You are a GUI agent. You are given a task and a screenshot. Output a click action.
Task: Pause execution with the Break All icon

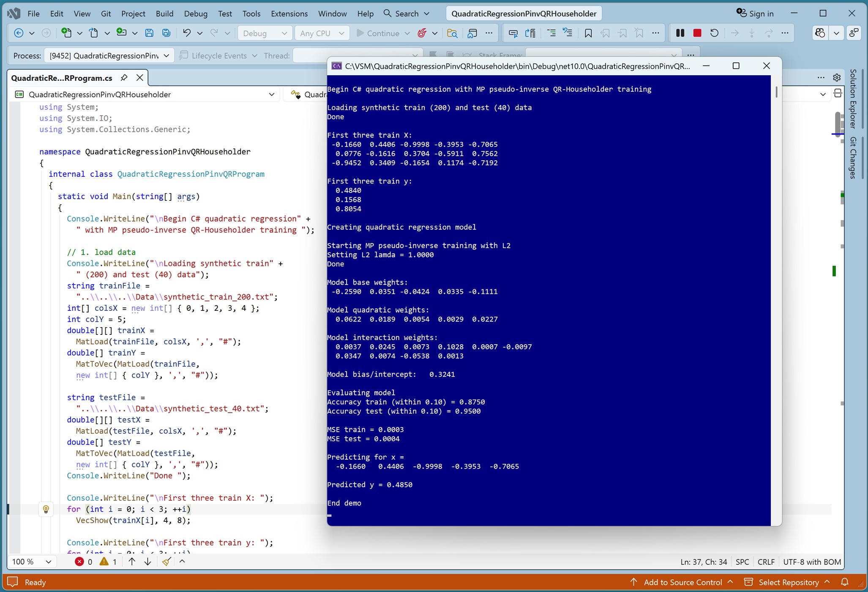[x=680, y=33]
